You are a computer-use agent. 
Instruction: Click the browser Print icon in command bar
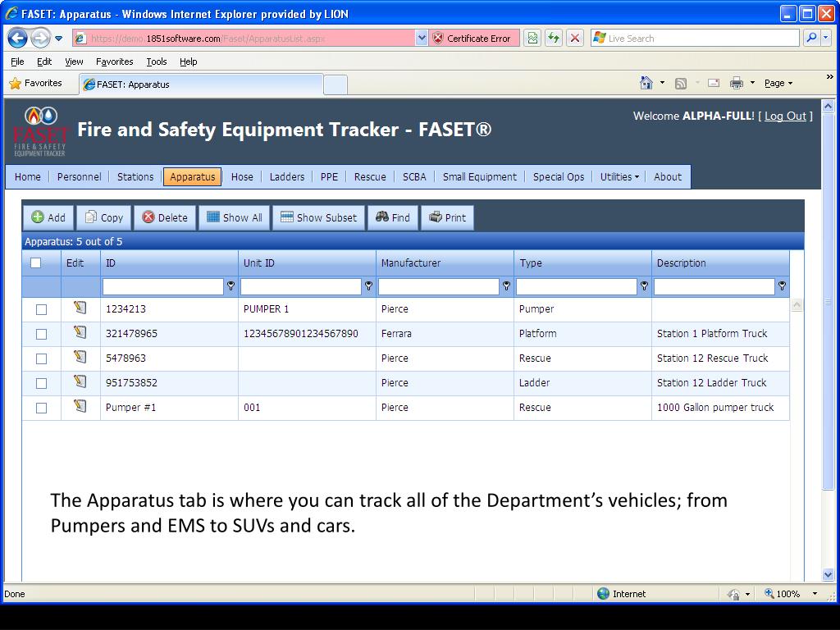[737, 83]
